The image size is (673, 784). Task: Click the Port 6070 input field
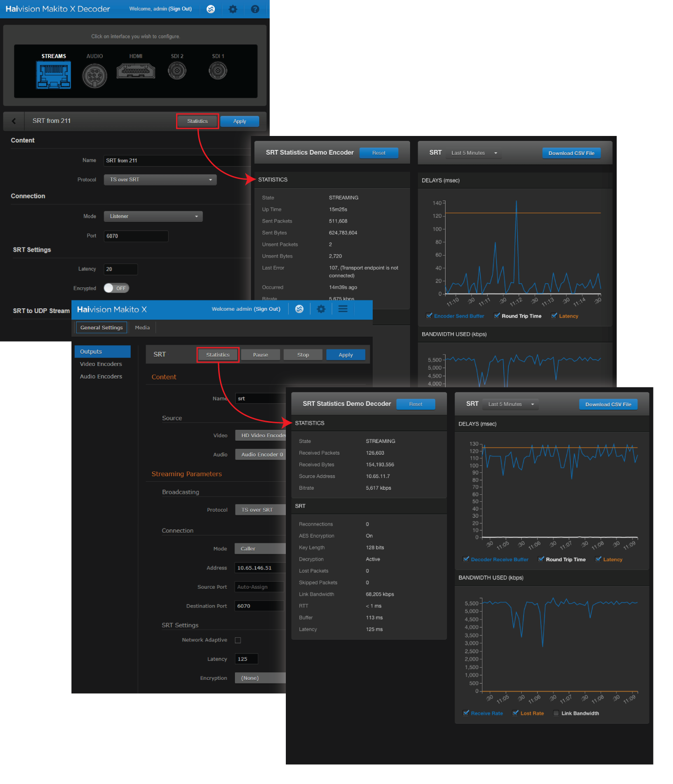(x=135, y=236)
